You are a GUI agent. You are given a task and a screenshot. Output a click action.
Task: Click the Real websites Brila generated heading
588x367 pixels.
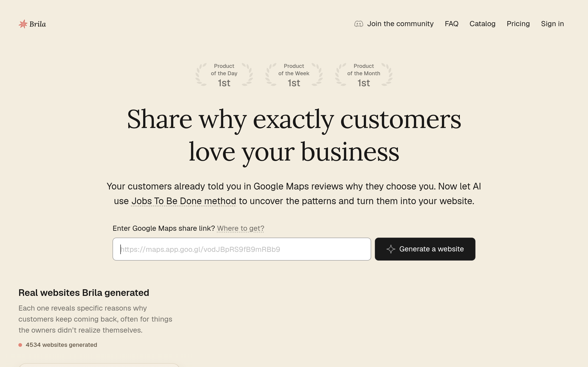pyautogui.click(x=84, y=293)
